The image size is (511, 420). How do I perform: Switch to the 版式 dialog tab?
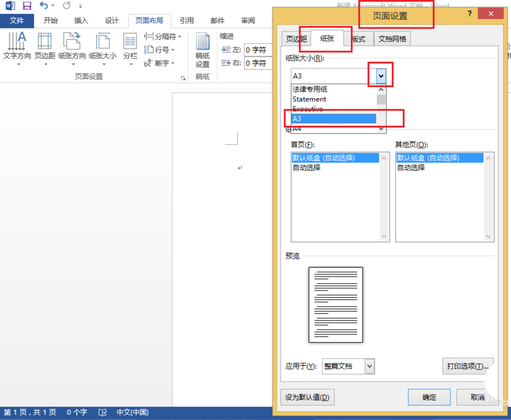coord(359,39)
